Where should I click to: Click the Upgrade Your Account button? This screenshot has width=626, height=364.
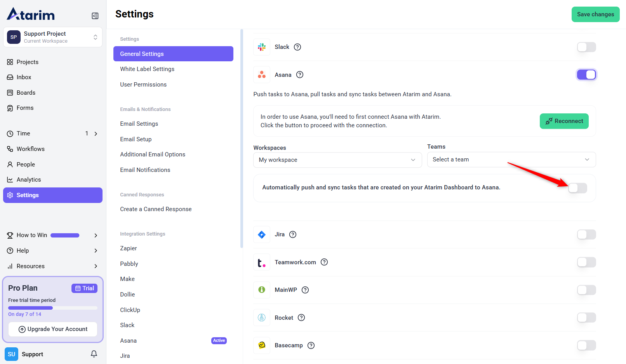53,329
